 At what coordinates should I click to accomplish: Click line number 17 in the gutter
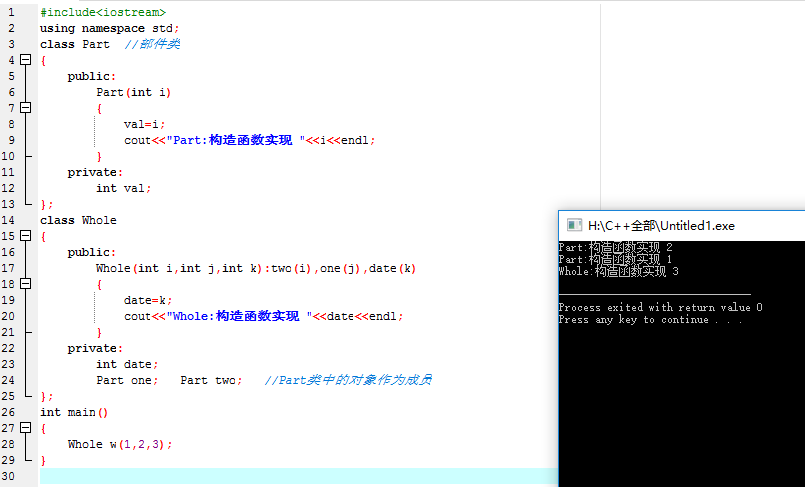click(x=8, y=268)
